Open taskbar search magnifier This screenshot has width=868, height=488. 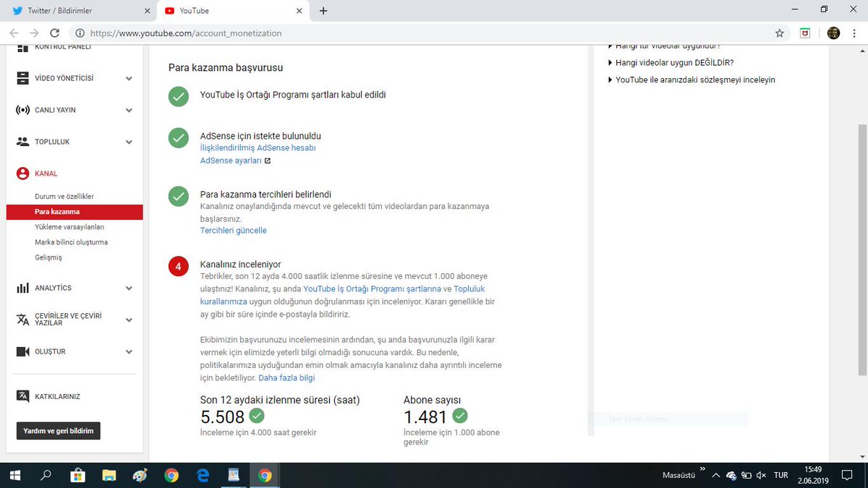46,475
